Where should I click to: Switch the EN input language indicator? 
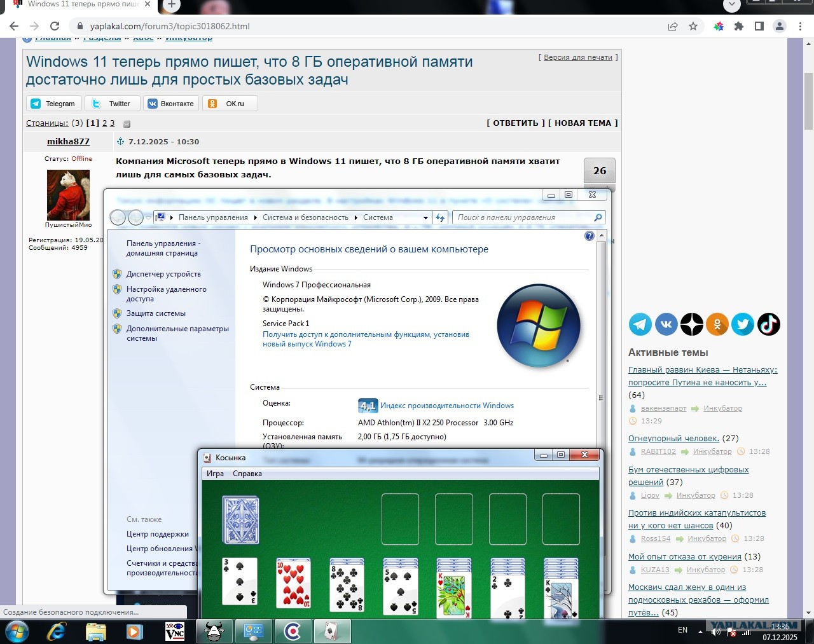(x=682, y=630)
